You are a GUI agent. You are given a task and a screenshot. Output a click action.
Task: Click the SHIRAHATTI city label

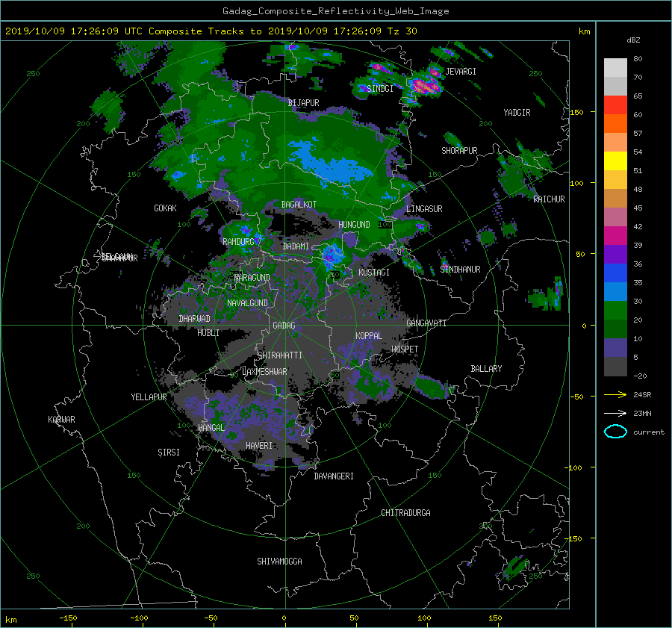point(280,355)
